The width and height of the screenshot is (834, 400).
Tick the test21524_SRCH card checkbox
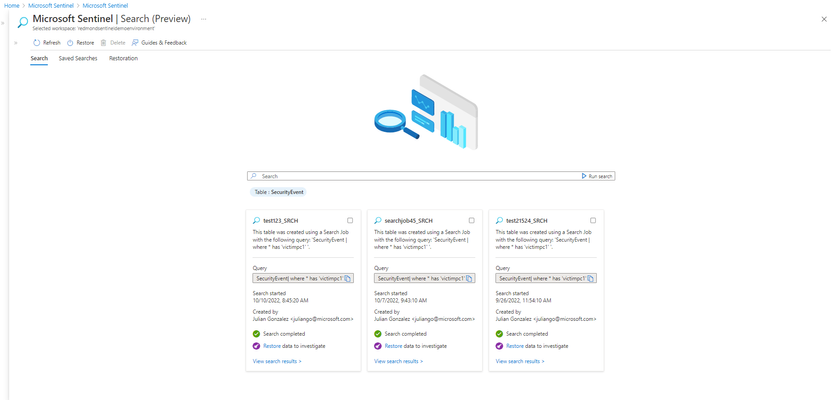click(593, 220)
